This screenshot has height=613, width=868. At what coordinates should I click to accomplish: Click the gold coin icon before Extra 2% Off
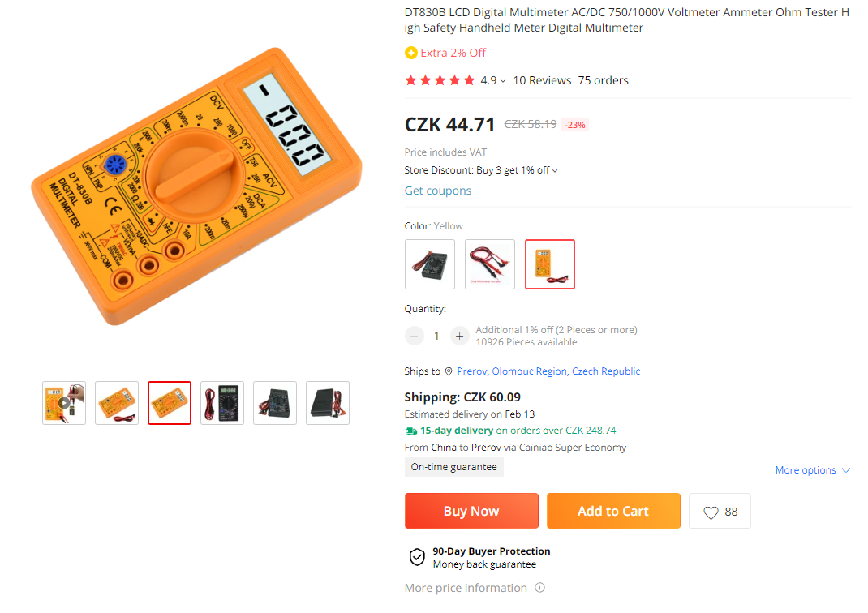point(410,53)
